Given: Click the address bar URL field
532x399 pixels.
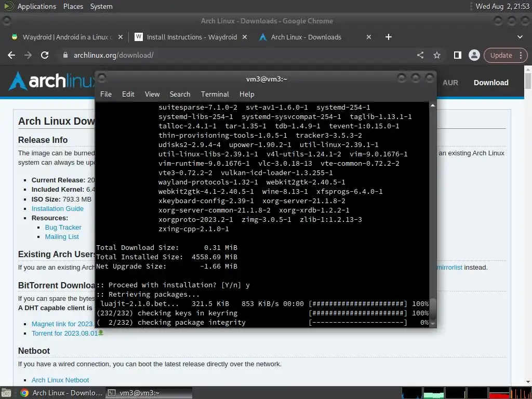Looking at the screenshot, I should point(237,55).
